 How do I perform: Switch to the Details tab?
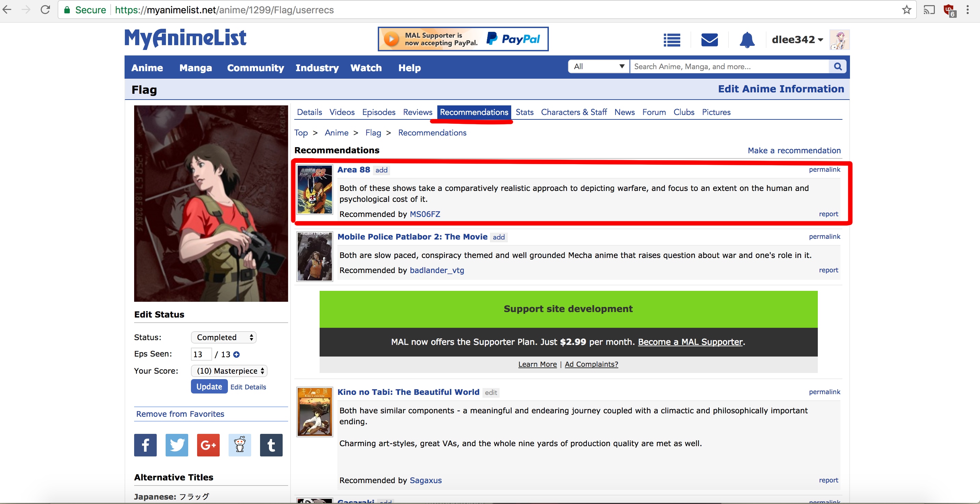(x=309, y=112)
